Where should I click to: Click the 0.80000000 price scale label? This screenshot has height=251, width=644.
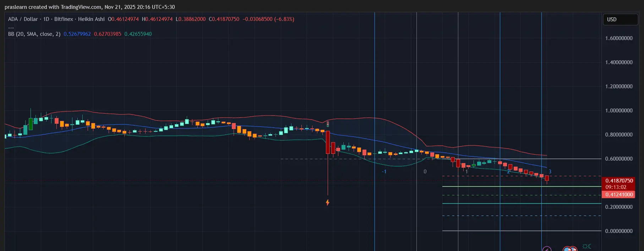click(x=619, y=135)
